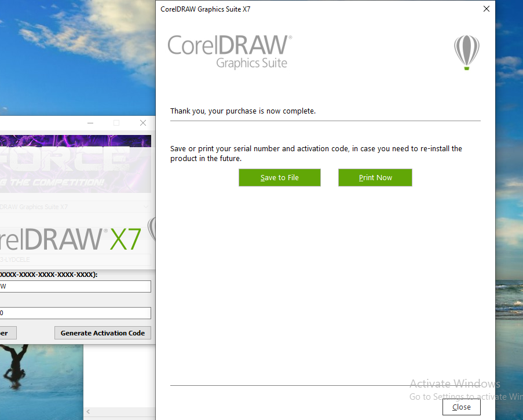The image size is (523, 420).
Task: Click the left scroll arrow in the keygen
Action: [87, 412]
